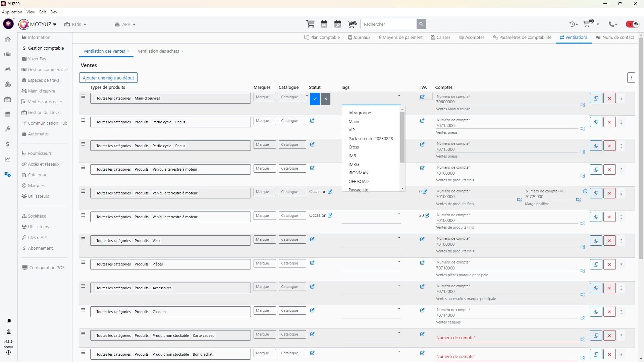The image size is (644, 362).
Task: Open Gestion du stock in sidebar
Action: point(44,113)
